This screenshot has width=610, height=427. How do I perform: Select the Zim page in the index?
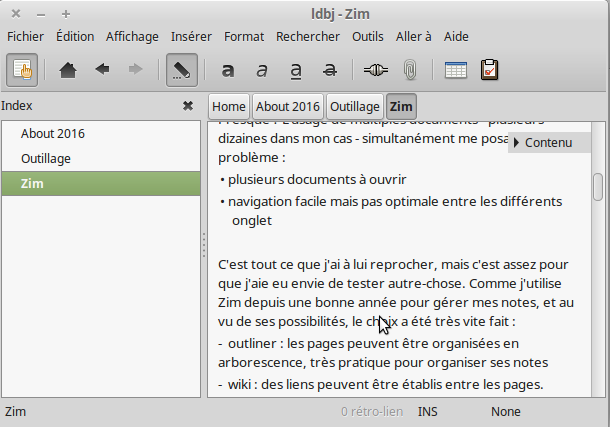(101, 184)
